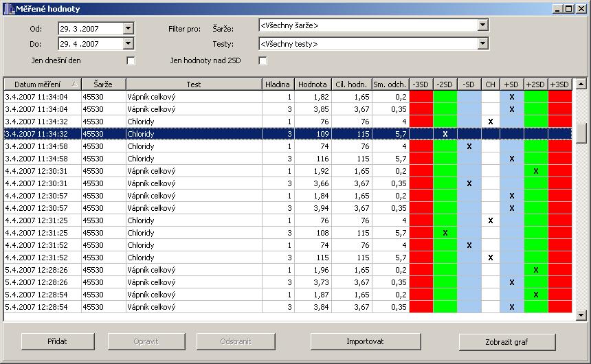Maximize the Měřené hodnoty window
The width and height of the screenshot is (591, 364).
569,9
